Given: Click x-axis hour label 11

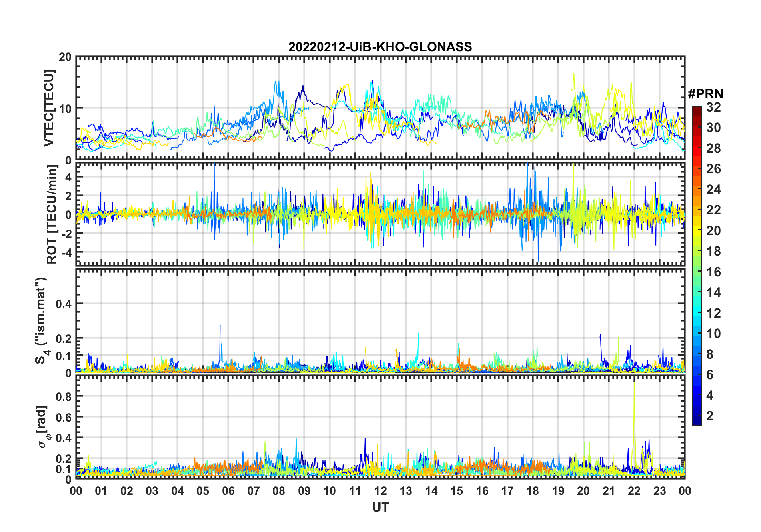Looking at the screenshot, I should click(355, 491).
